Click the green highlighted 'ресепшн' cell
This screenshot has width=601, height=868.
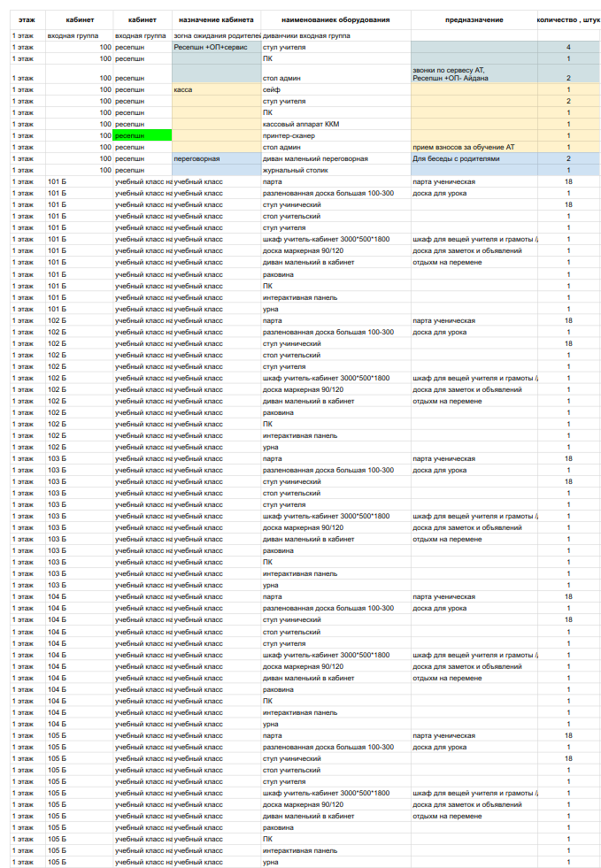(x=143, y=135)
